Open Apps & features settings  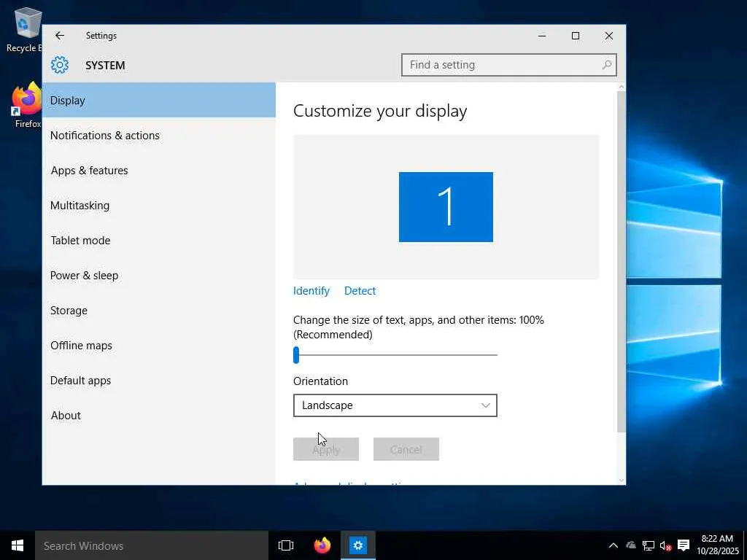[x=158, y=170]
